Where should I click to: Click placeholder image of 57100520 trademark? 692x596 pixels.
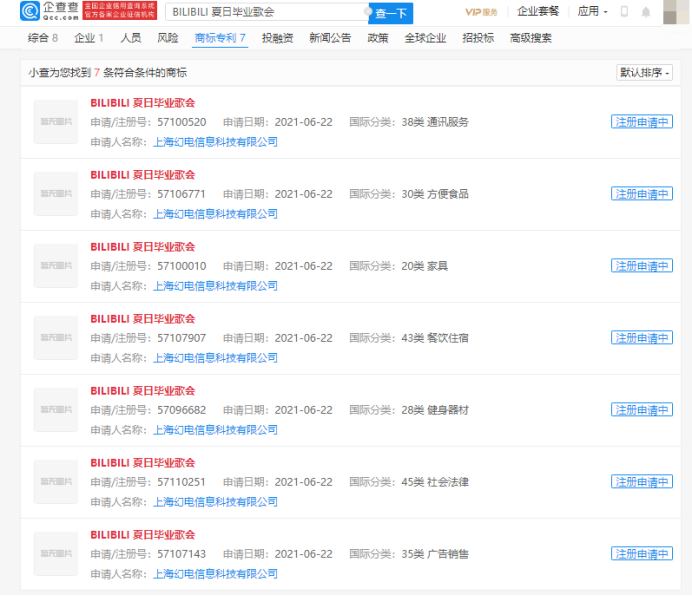pyautogui.click(x=56, y=122)
